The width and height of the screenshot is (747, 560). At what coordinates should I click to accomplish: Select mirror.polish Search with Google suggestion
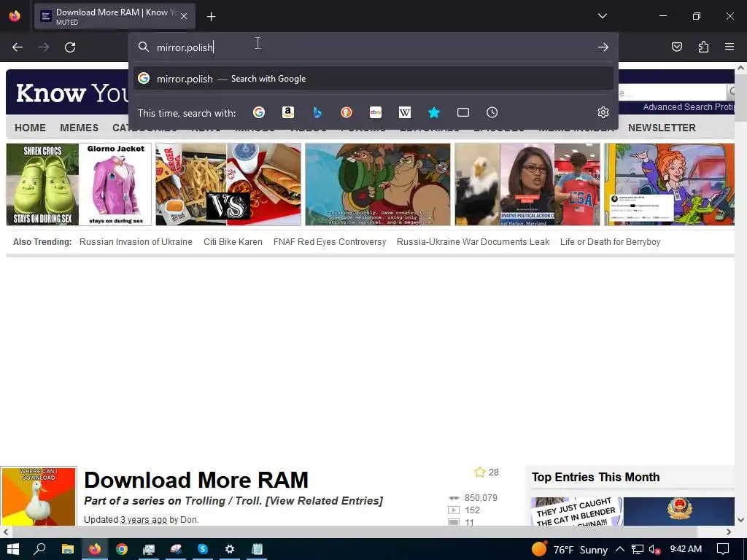373,79
